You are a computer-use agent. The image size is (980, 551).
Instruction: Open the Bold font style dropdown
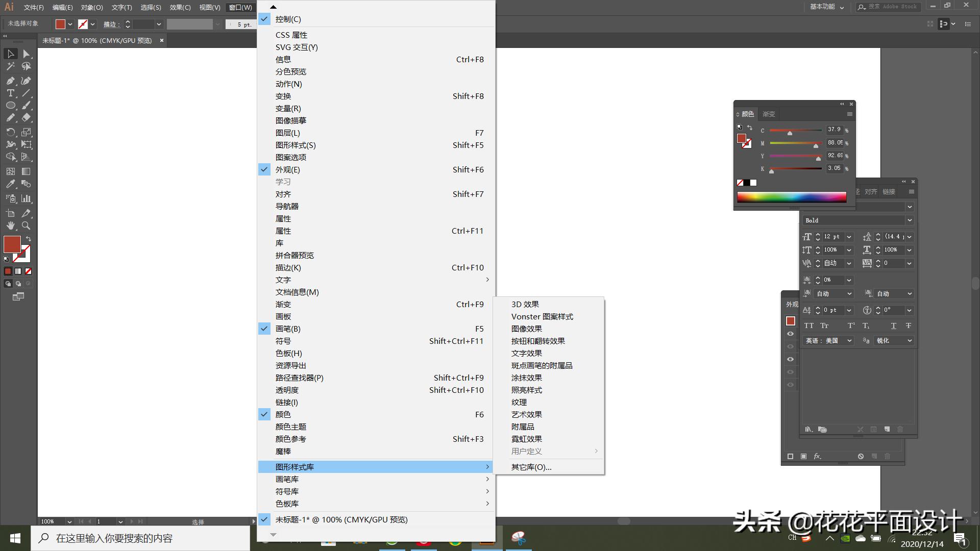coord(909,220)
